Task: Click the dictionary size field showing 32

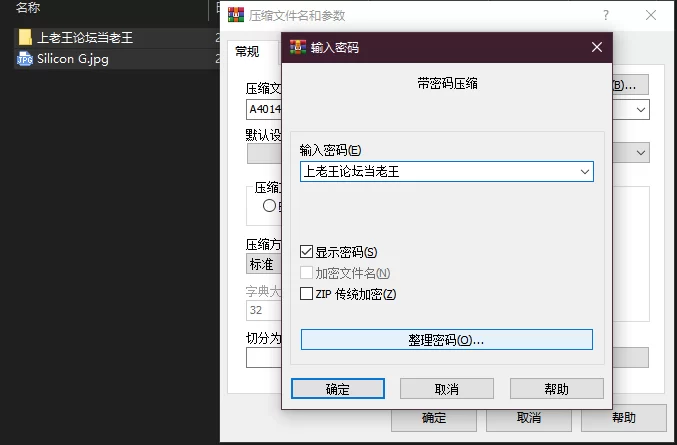Action: (x=264, y=310)
